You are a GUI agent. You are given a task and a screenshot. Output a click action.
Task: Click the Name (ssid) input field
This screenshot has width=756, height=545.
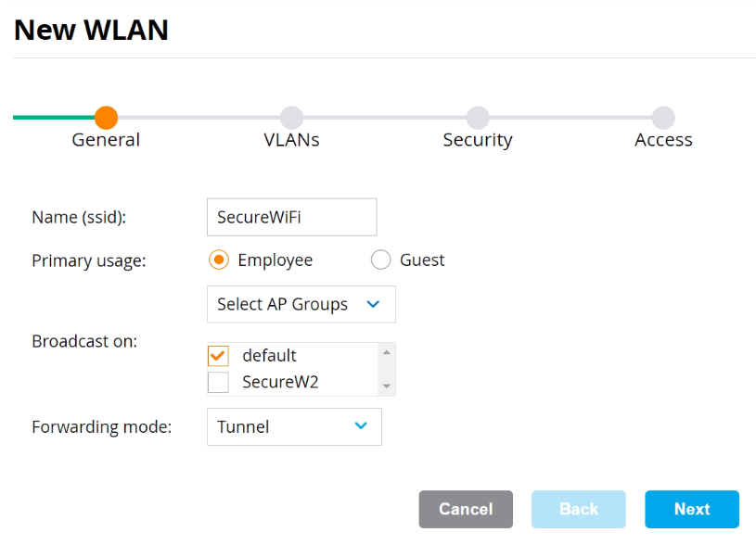(291, 217)
